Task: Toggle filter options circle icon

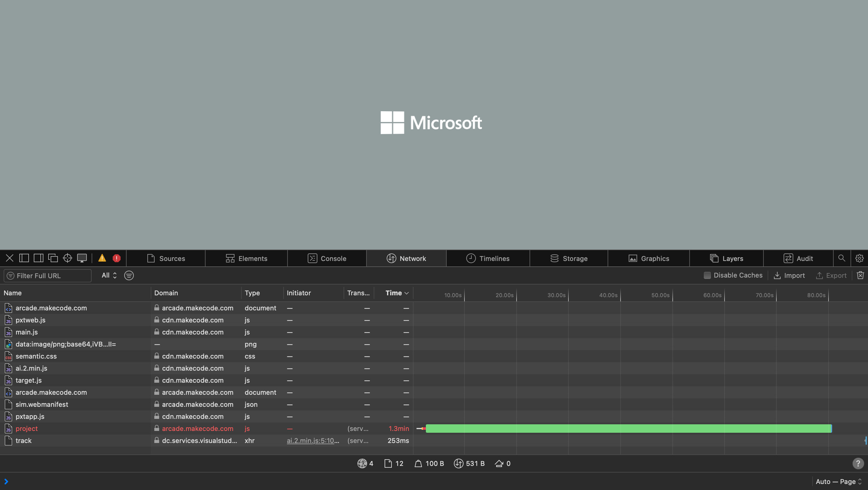Action: tap(129, 275)
